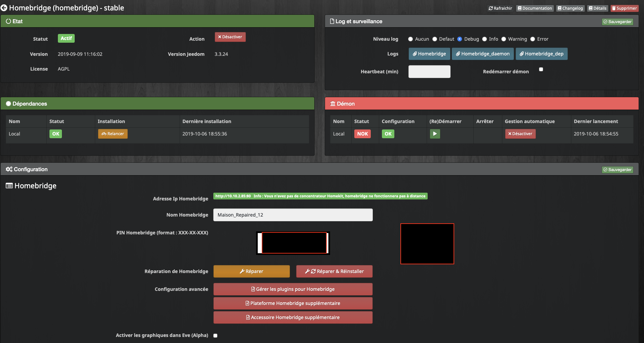
Task: Select Defaut log level
Action: [x=435, y=39]
